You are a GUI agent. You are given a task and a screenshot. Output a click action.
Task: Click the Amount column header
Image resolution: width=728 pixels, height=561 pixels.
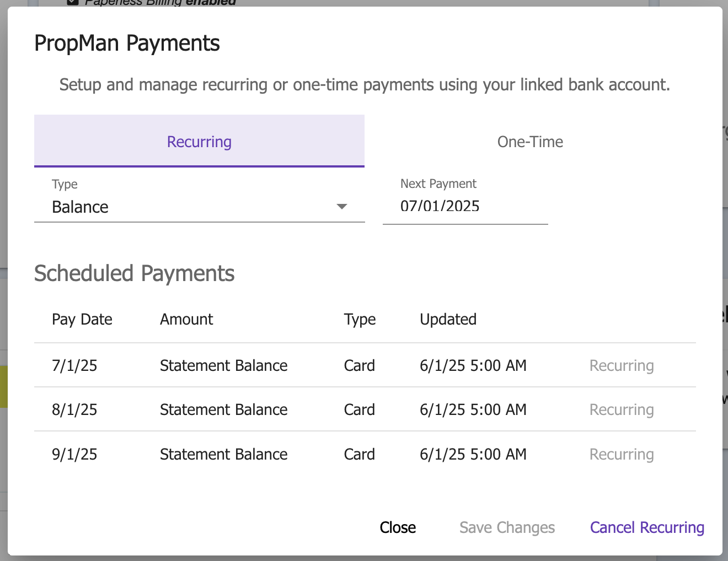coord(186,319)
